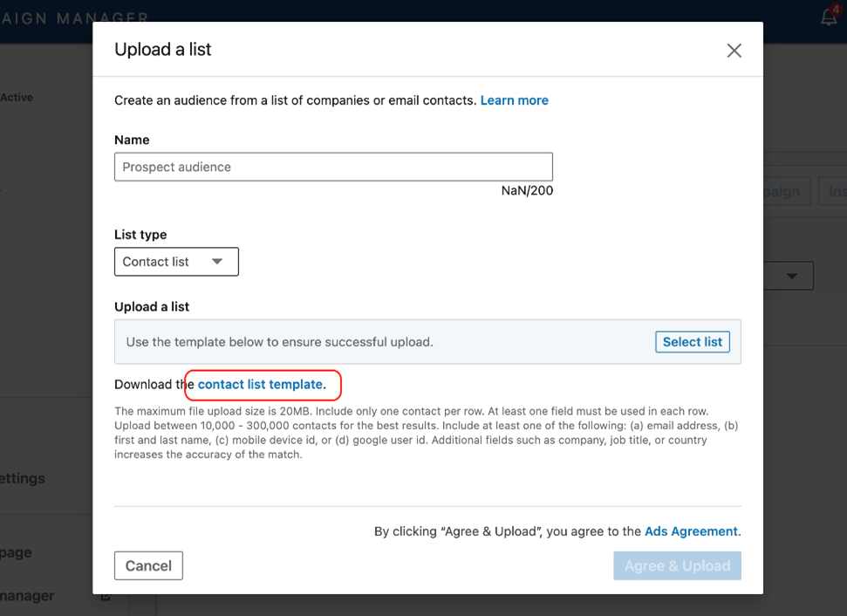
Task: Focus the Name field showing Prospect audience
Action: point(333,167)
